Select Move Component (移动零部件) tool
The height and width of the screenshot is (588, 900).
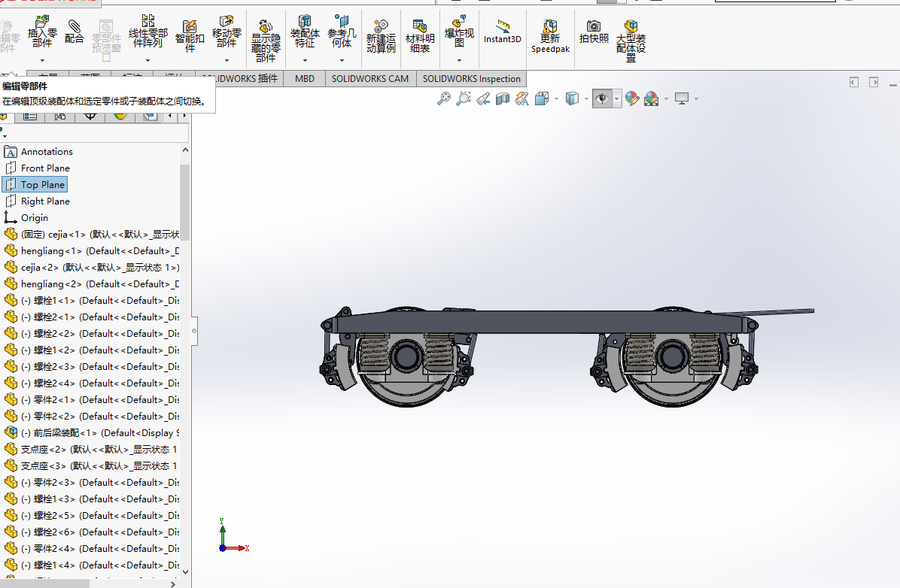[x=227, y=32]
